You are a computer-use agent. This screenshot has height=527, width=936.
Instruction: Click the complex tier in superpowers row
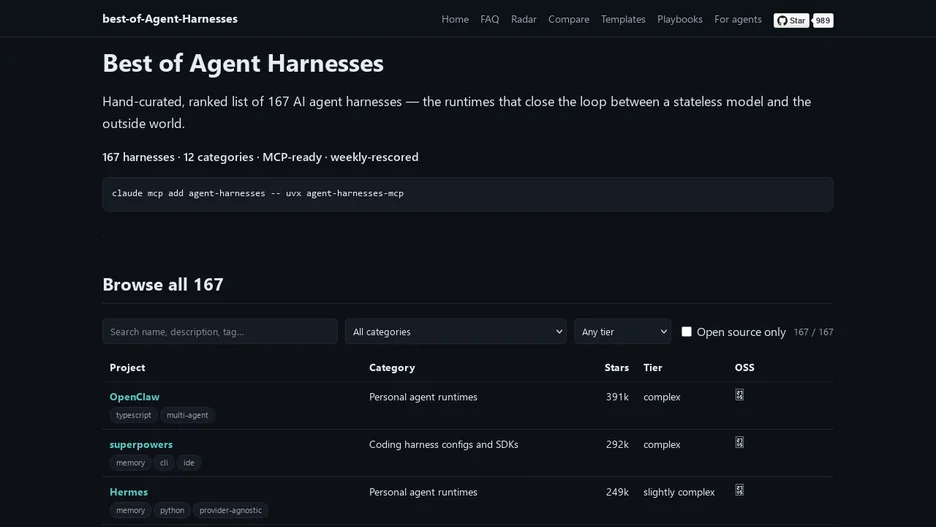click(661, 445)
